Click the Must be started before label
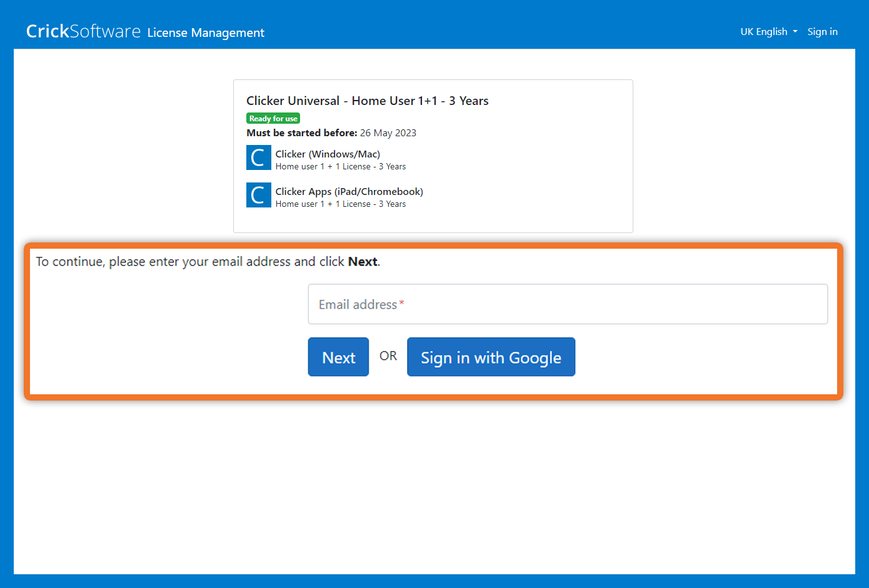The width and height of the screenshot is (869, 588). 302,132
